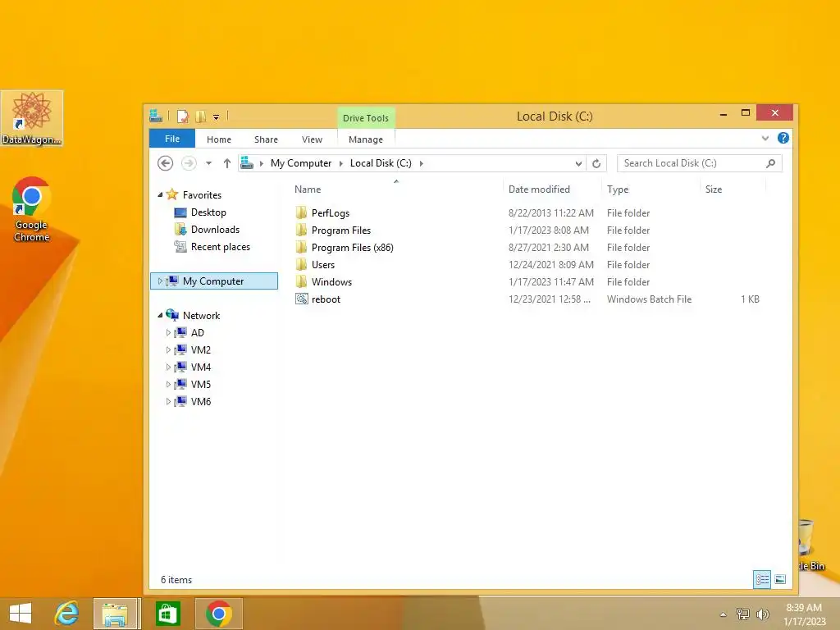Open Chrome from the taskbar
This screenshot has height=630, width=840.
click(218, 614)
